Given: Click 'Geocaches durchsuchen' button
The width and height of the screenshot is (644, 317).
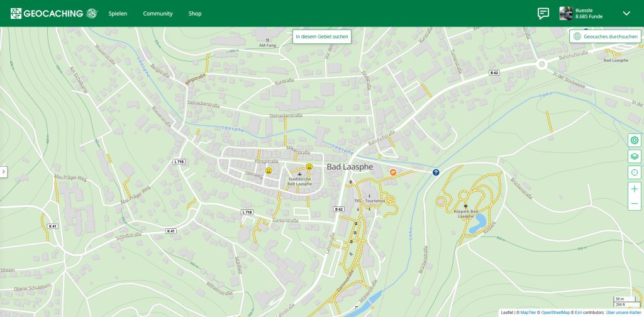Looking at the screenshot, I should [x=606, y=36].
